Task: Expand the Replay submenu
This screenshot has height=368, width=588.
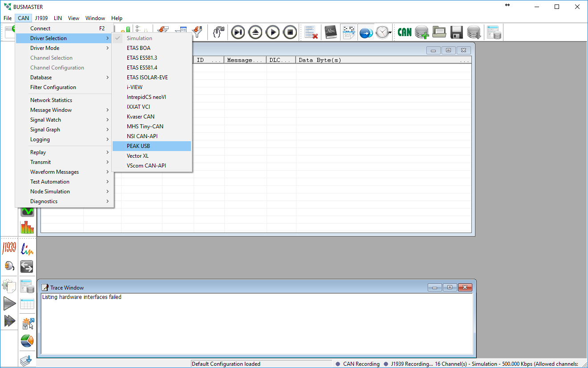Action: coord(64,152)
